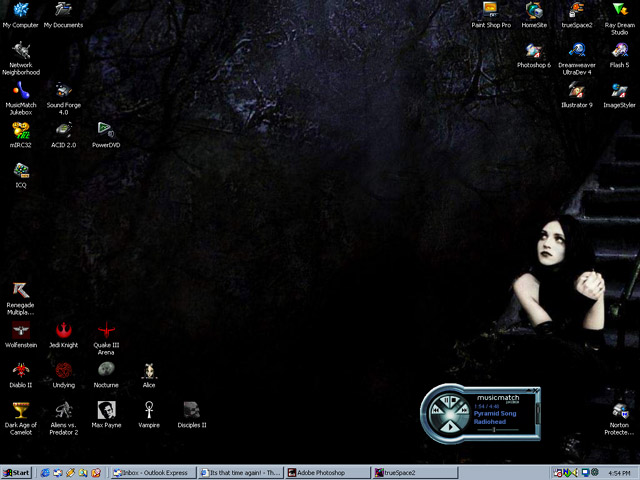Open the Alice game shortcut

(x=149, y=375)
